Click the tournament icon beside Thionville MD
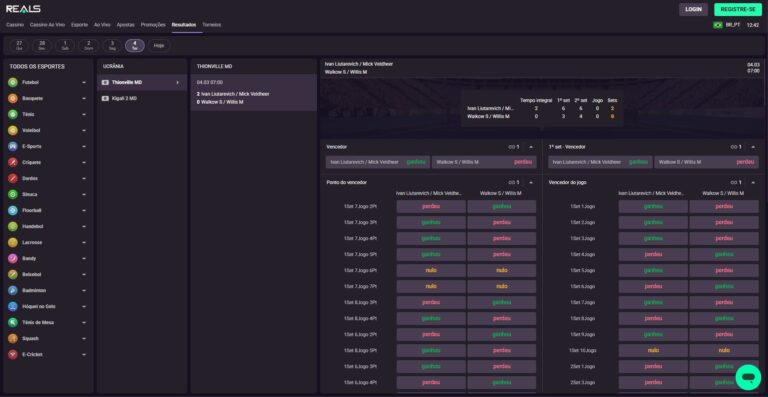Viewport: 768px width, 397px height. point(105,82)
